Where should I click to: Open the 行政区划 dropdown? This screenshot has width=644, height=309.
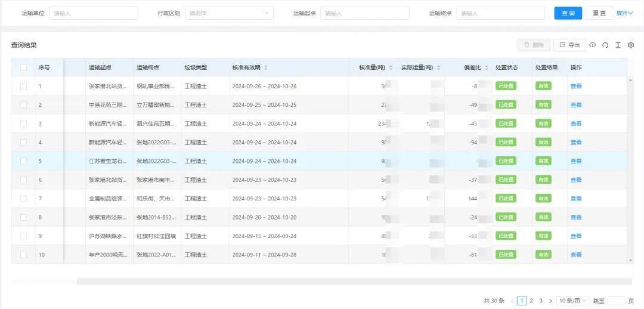tap(229, 13)
